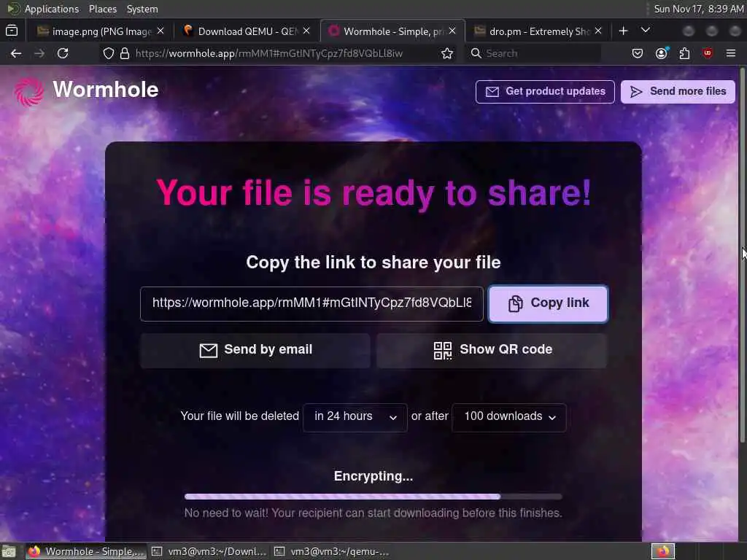
Task: Switch to vm3@vm3:~/qemu terminal in taskbar
Action: tap(332, 551)
